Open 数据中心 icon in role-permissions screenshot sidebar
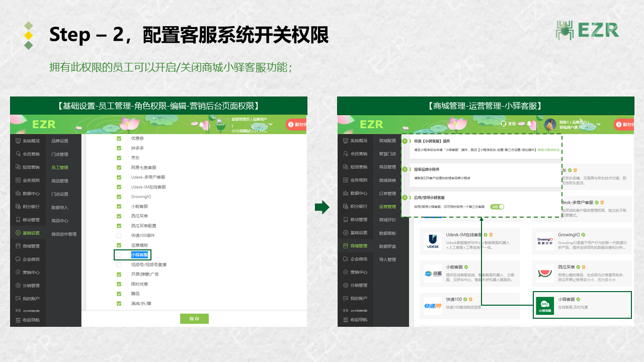The width and height of the screenshot is (644, 362). 18,193
